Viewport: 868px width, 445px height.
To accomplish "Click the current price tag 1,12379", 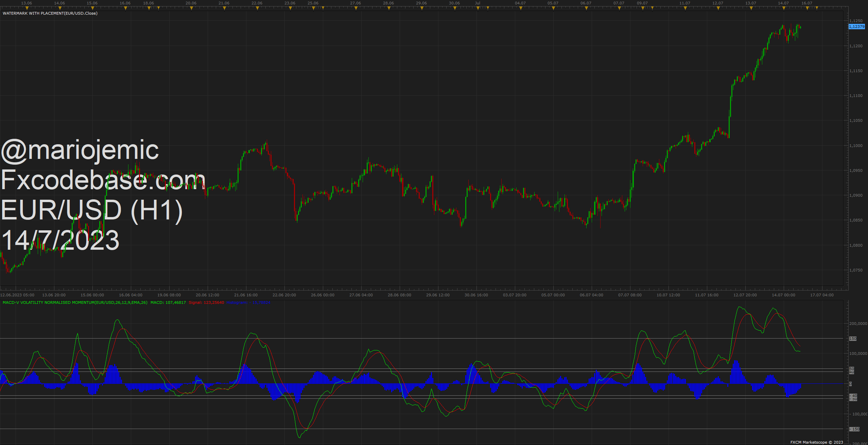I will coord(856,27).
